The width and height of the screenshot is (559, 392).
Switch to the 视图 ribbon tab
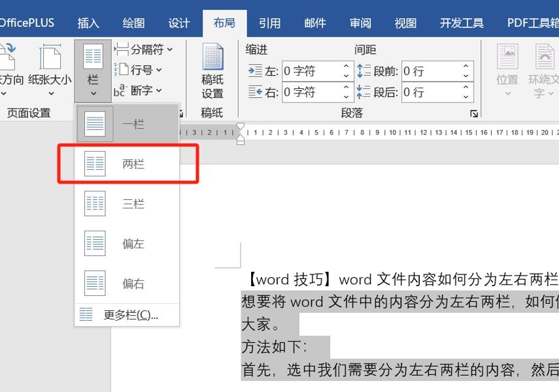click(x=405, y=23)
